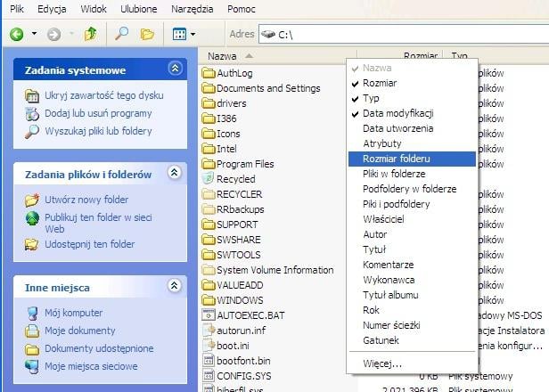Click the Nazwa column header

223,56
